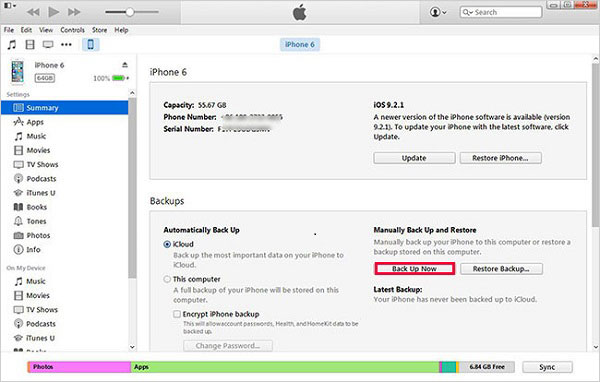600x382 pixels.
Task: Open the Help menu
Action: coord(121,30)
